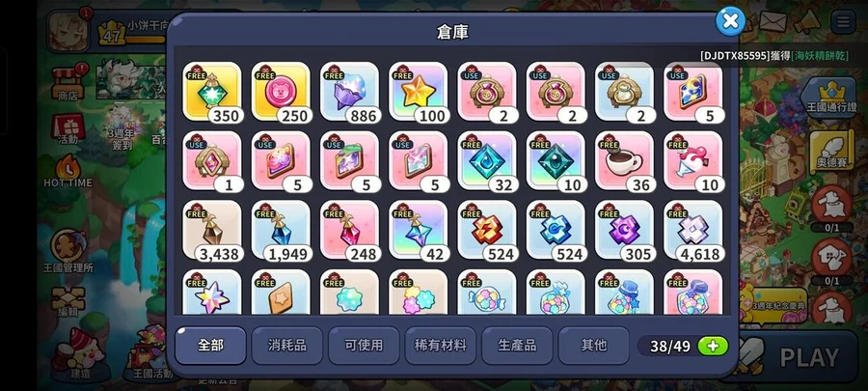This screenshot has width=868, height=391.
Task: Select the coffee cup item with 36
Action: [x=624, y=161]
